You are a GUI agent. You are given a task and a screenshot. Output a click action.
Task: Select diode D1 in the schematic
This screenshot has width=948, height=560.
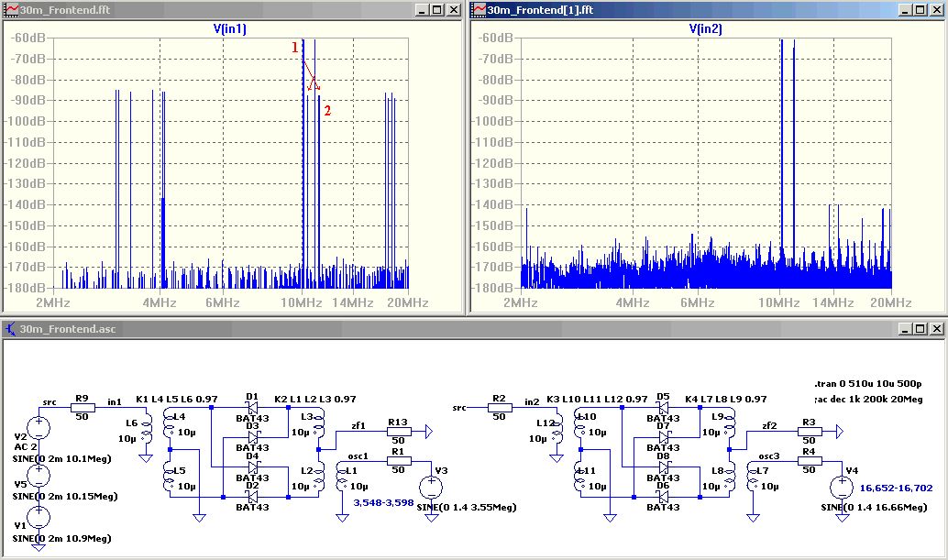[x=251, y=409]
